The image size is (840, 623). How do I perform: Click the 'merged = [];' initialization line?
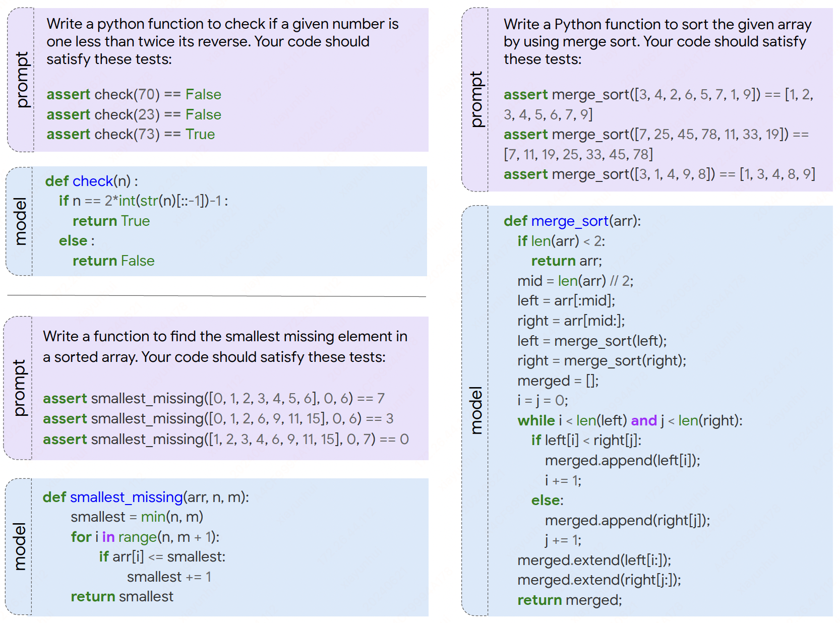[x=558, y=381]
